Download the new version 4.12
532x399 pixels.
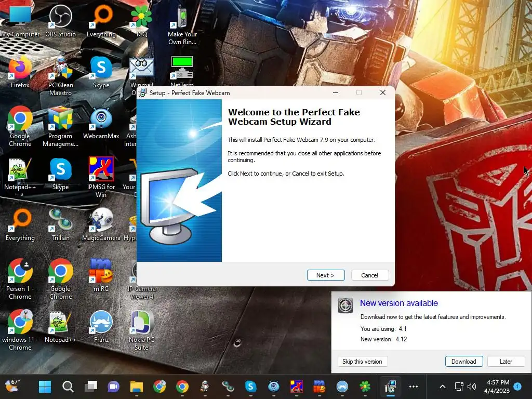[x=463, y=362]
